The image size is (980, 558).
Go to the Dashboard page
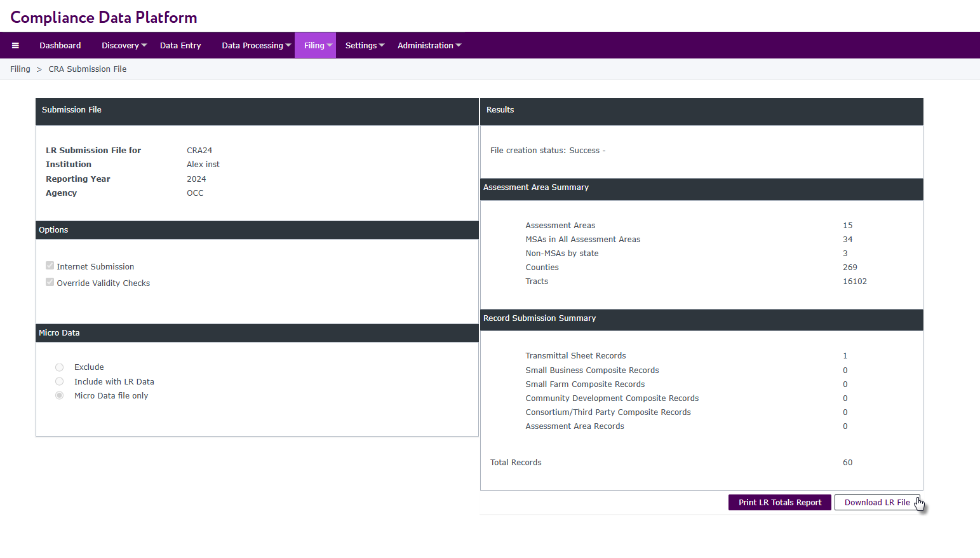point(60,46)
